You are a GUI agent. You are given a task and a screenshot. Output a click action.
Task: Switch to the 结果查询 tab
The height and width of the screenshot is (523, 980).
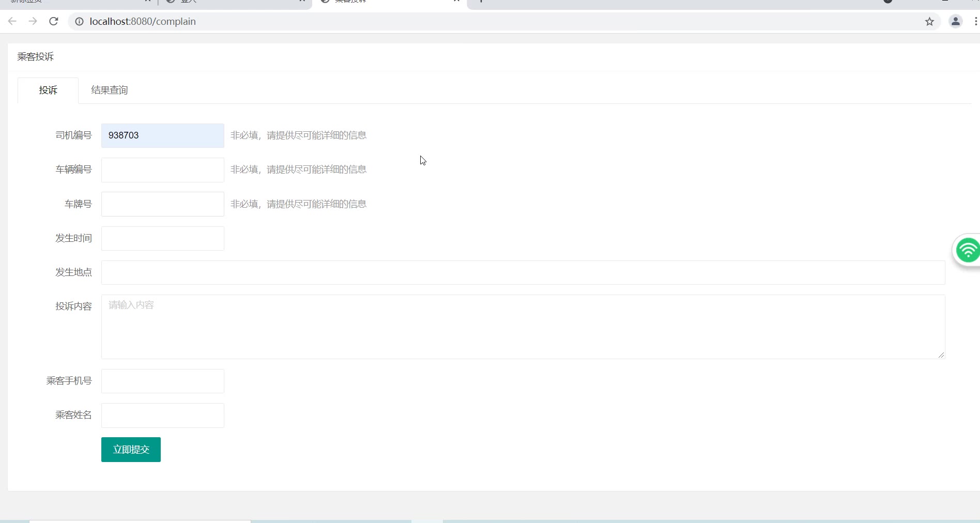(109, 90)
